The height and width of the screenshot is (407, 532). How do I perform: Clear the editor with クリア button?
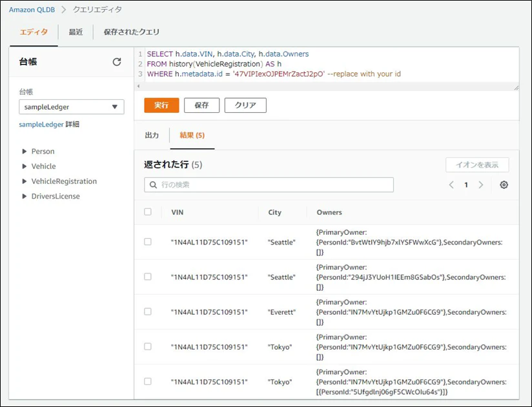click(245, 105)
